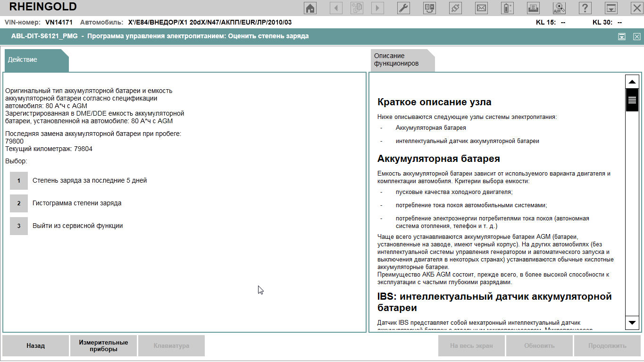Viewport: 644px width, 362px height.
Task: Select option 2 button
Action: [x=19, y=203]
